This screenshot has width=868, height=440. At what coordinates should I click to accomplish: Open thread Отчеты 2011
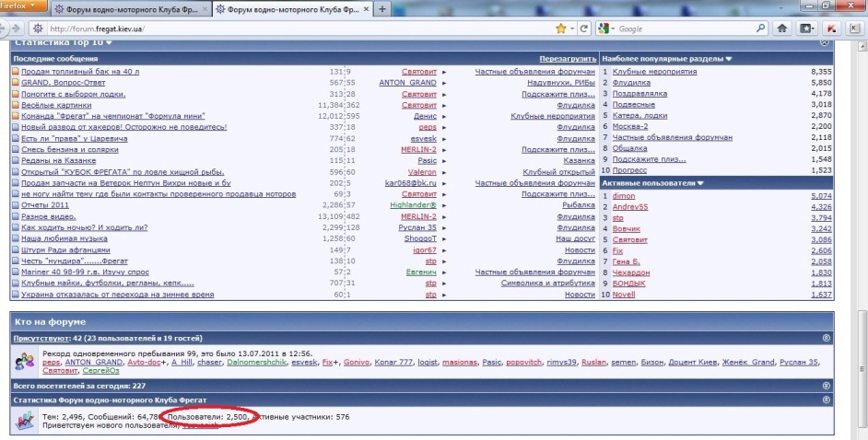pyautogui.click(x=45, y=205)
